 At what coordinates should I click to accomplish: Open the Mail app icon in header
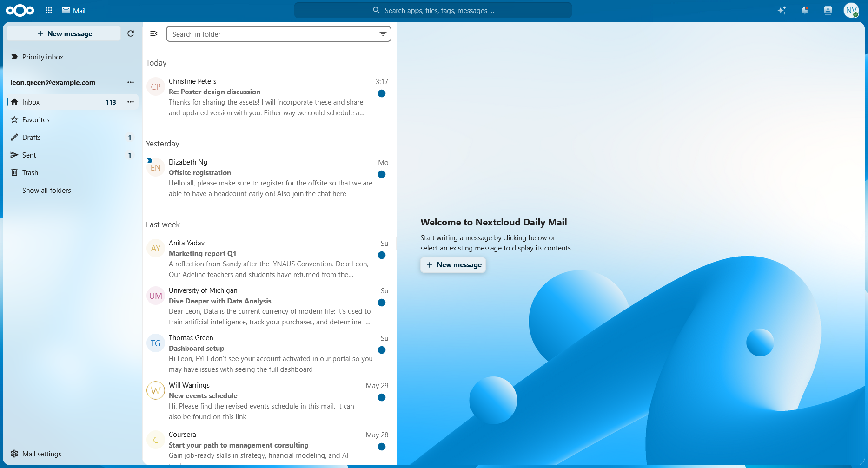point(66,10)
